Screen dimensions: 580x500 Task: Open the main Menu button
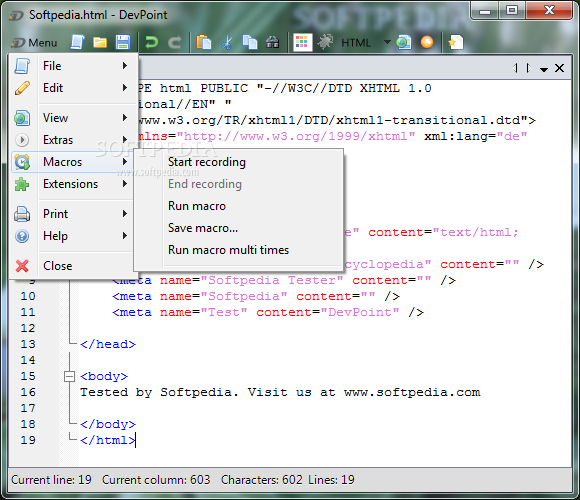point(34,43)
